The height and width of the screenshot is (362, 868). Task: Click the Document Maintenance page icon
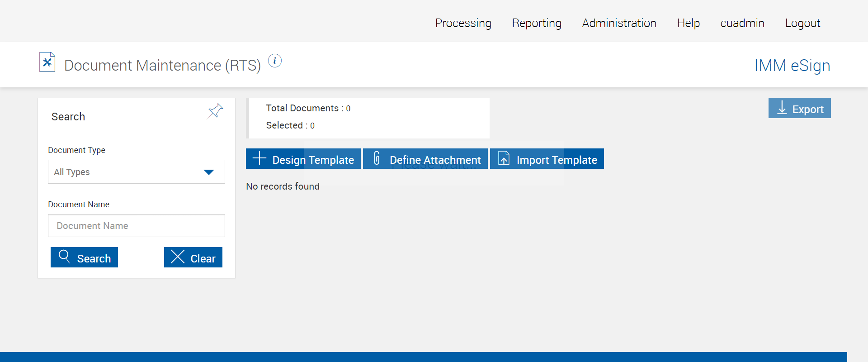pos(47,62)
